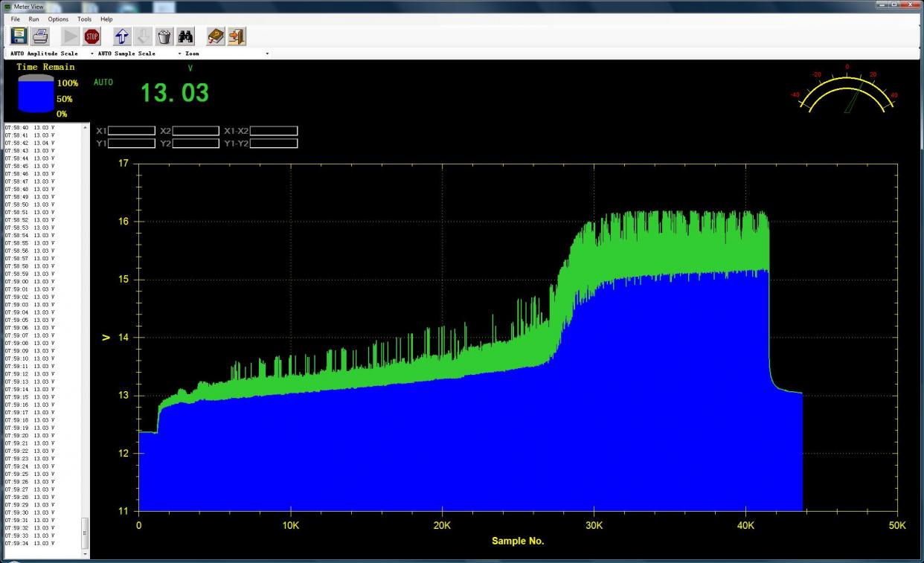This screenshot has width=924, height=563.
Task: Open the File menu
Action: [x=15, y=19]
